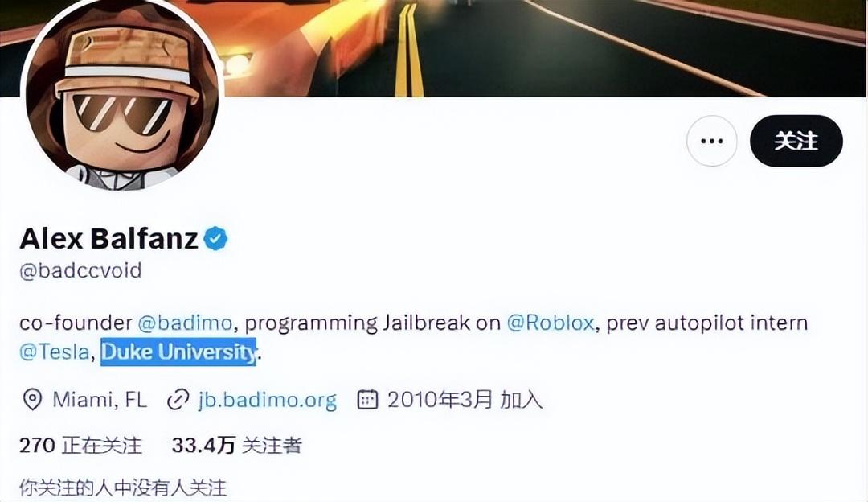This screenshot has width=868, height=502.
Task: Click the black 关注 follow button
Action: [x=796, y=141]
